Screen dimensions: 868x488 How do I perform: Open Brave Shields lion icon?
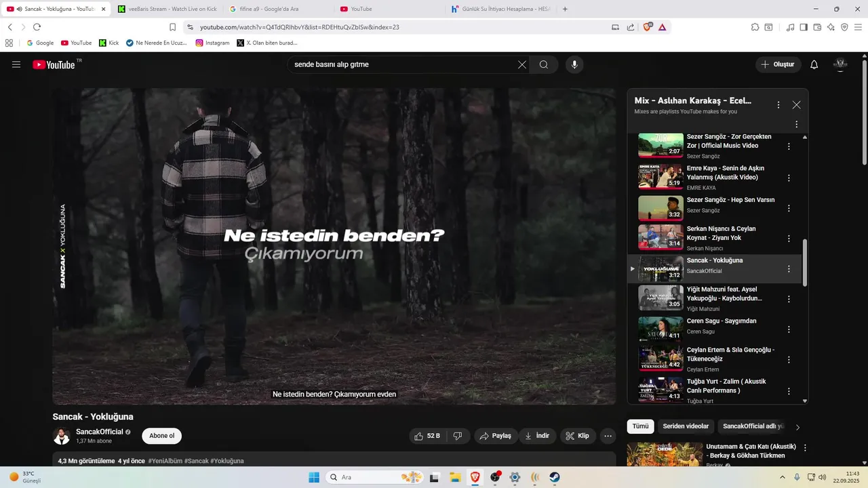tap(648, 27)
